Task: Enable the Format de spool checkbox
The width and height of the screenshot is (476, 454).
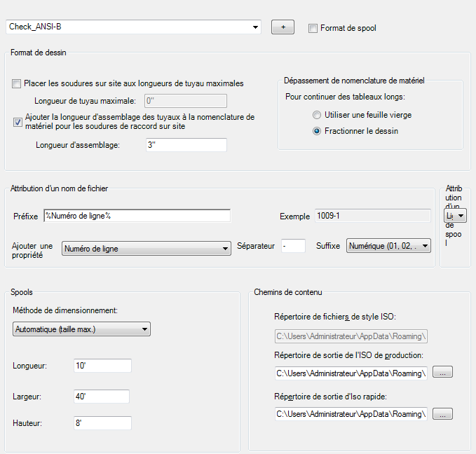Action: point(313,28)
